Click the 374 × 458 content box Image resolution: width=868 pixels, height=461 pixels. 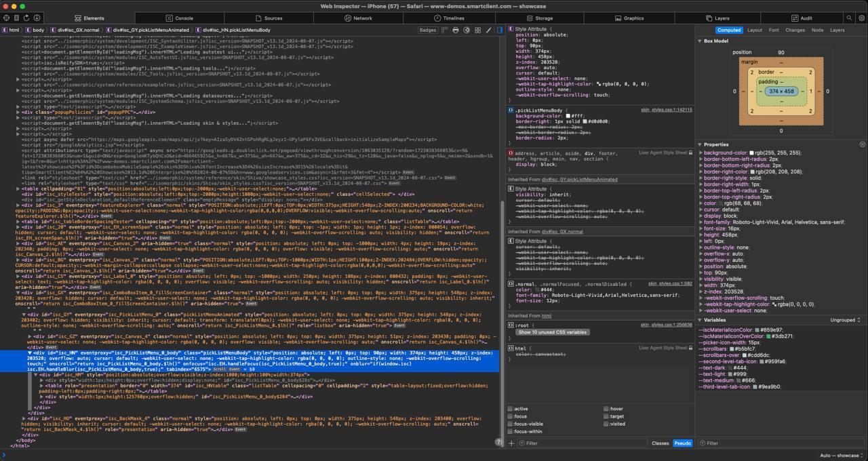point(781,91)
